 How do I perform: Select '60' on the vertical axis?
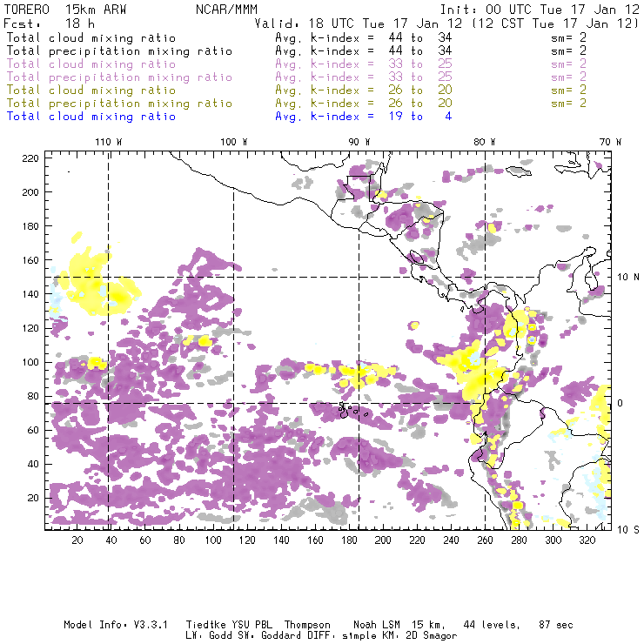coord(33,430)
